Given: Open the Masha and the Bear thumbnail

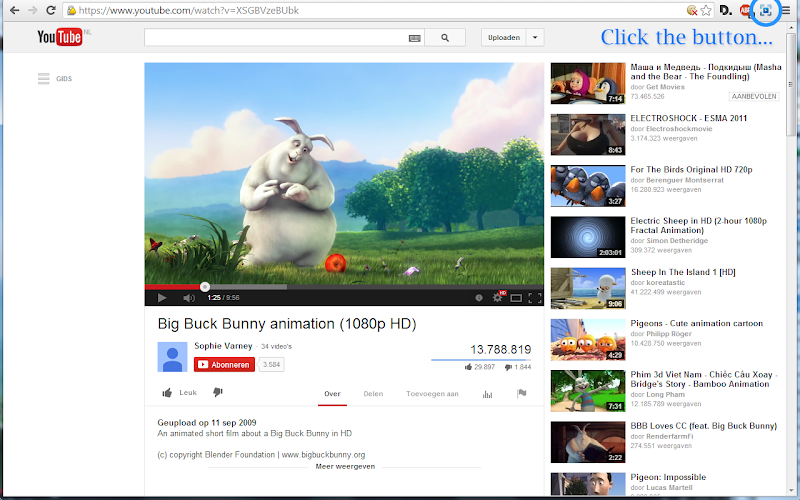Looking at the screenshot, I should point(588,83).
